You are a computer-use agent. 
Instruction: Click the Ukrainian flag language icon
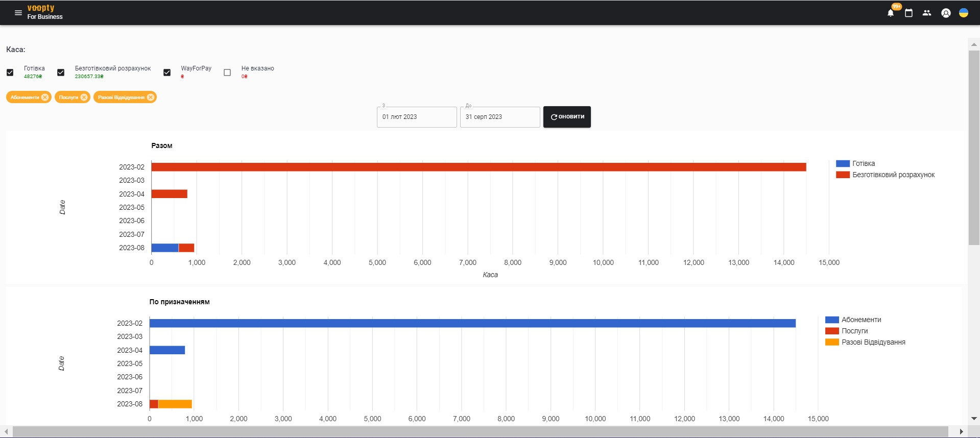[964, 13]
